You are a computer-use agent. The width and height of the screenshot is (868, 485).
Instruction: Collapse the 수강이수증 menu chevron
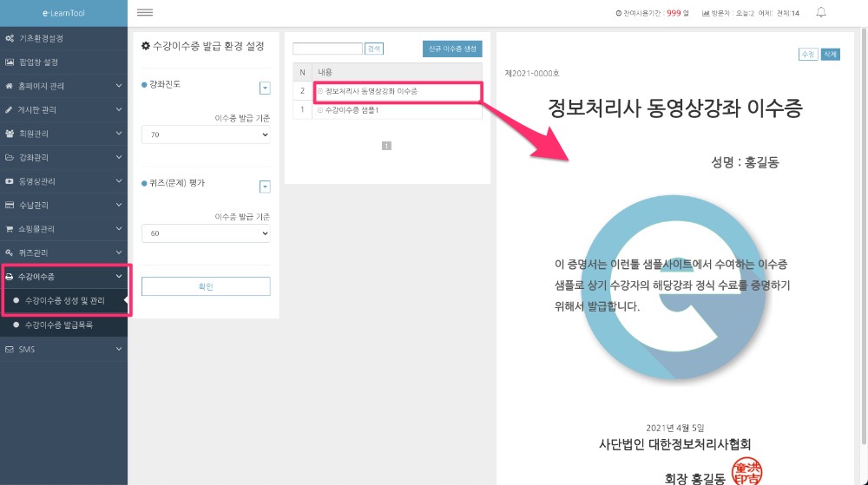pyautogui.click(x=118, y=277)
